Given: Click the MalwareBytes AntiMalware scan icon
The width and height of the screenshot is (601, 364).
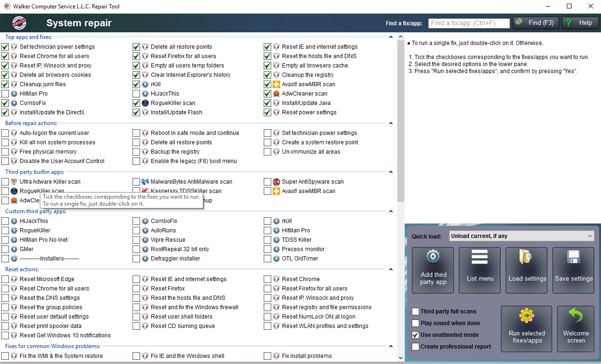Looking at the screenshot, I should (x=145, y=182).
